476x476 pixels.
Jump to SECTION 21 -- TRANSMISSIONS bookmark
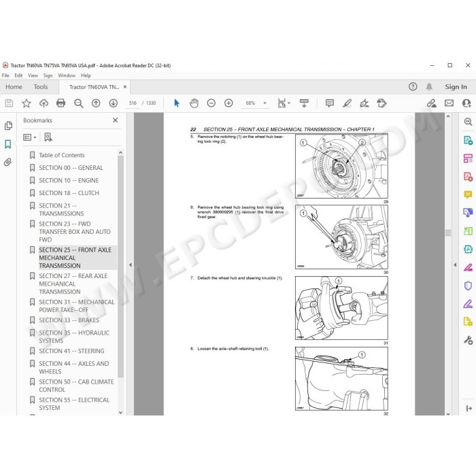coord(61,209)
